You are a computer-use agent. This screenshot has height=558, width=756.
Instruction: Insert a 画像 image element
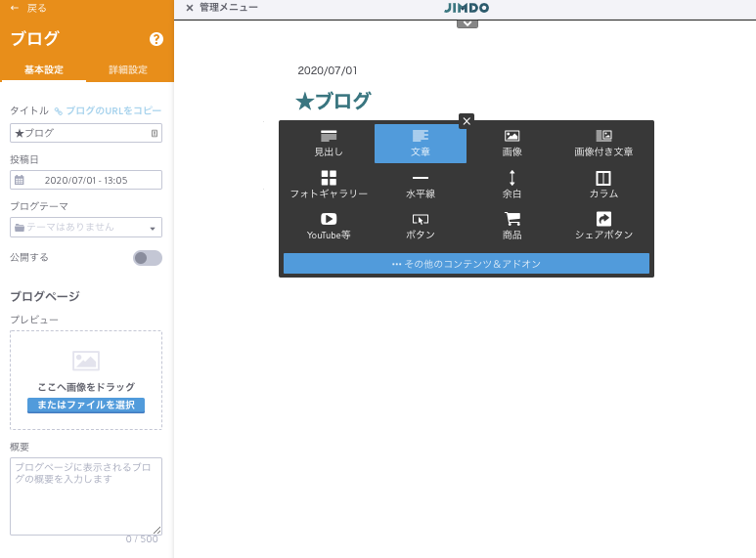click(x=511, y=144)
